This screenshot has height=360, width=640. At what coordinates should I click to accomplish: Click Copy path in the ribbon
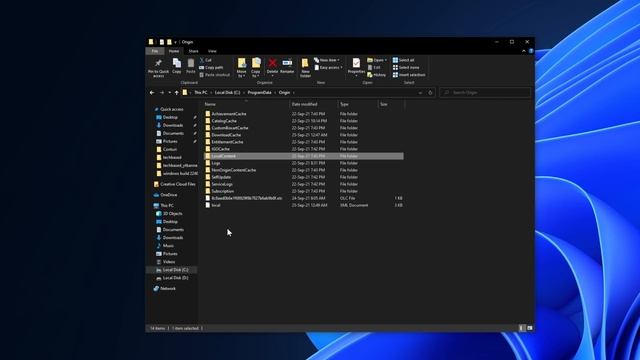(x=211, y=67)
